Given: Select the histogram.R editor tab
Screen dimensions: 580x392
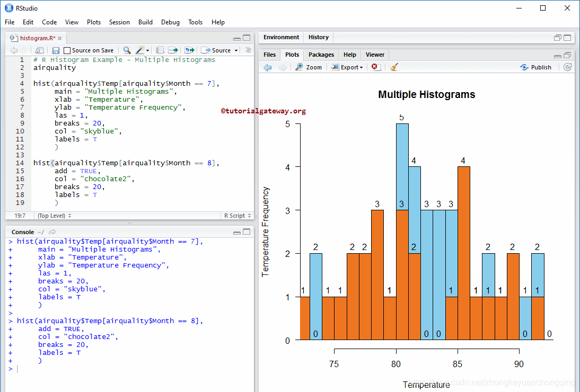Looking at the screenshot, I should click(x=37, y=38).
